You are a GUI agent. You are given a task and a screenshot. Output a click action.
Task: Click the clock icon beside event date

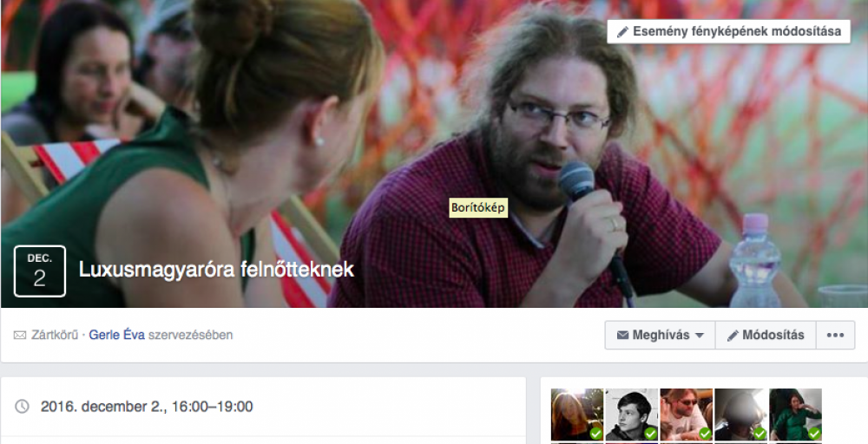pyautogui.click(x=22, y=407)
